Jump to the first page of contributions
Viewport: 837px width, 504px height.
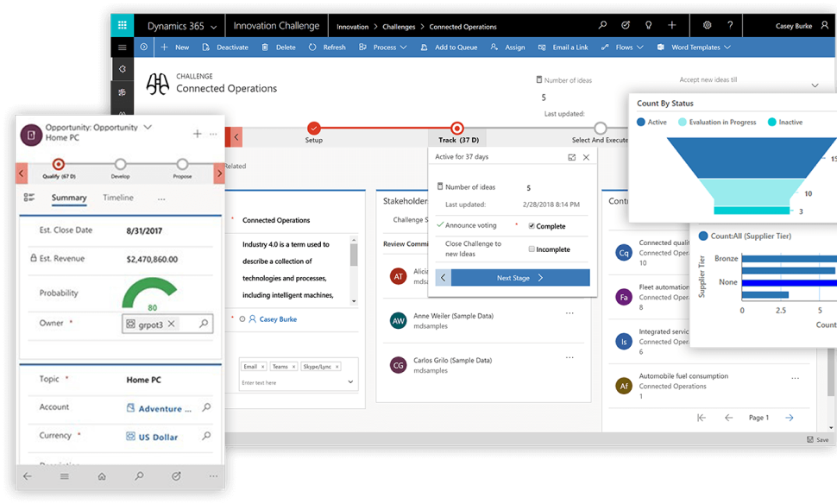(x=702, y=418)
